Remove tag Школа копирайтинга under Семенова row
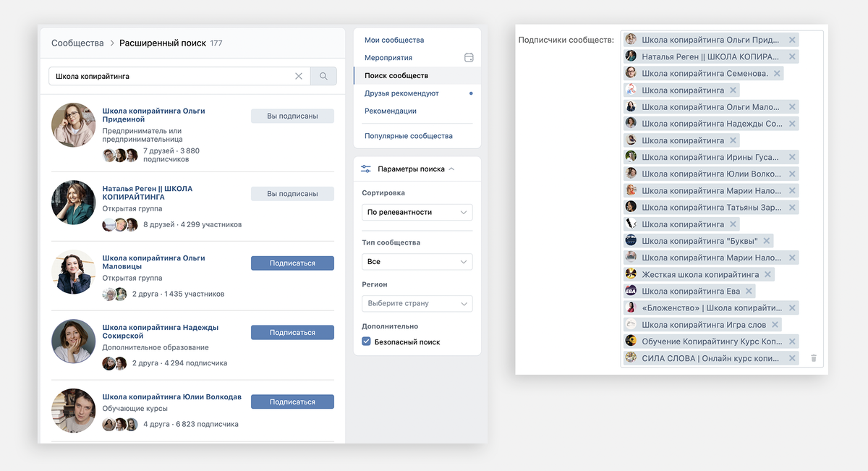This screenshot has height=471, width=868. coord(733,90)
